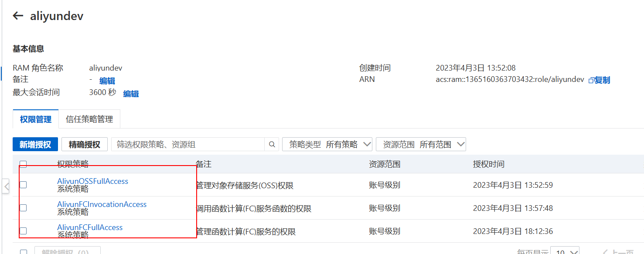Click the 账号级别 cell in AliyunFCFullAccess row
The height and width of the screenshot is (254, 644).
(x=385, y=231)
